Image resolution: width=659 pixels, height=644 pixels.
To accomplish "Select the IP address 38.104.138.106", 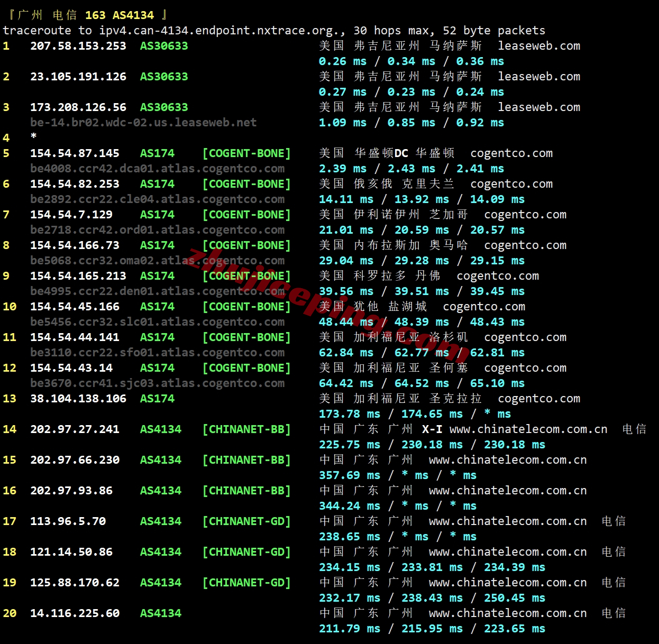I will click(x=78, y=399).
